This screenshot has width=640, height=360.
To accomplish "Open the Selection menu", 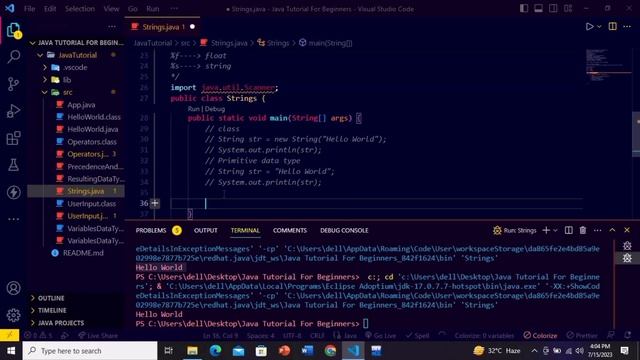I will coord(80,9).
